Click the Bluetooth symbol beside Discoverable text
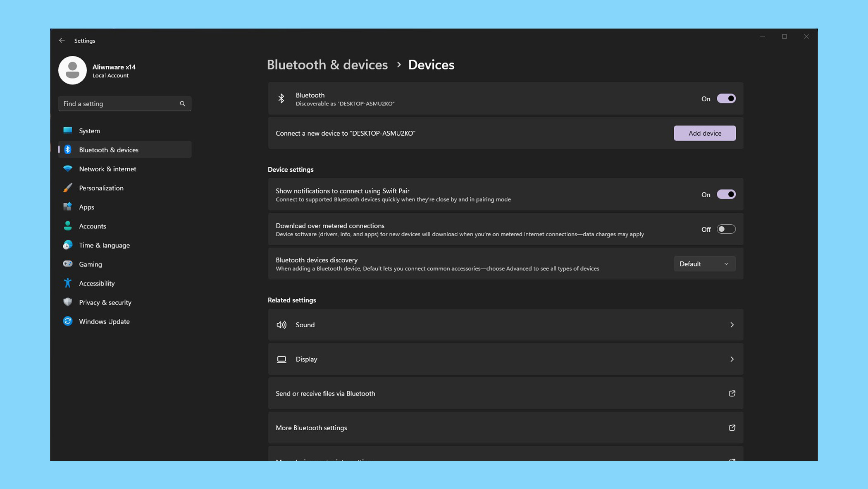Viewport: 868px width, 489px height. coord(281,98)
